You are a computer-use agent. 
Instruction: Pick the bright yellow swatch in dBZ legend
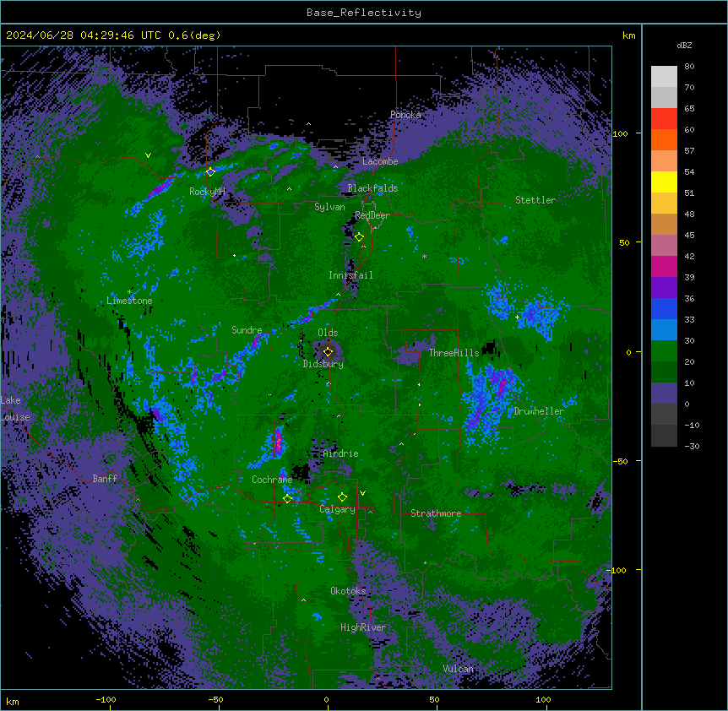click(664, 182)
